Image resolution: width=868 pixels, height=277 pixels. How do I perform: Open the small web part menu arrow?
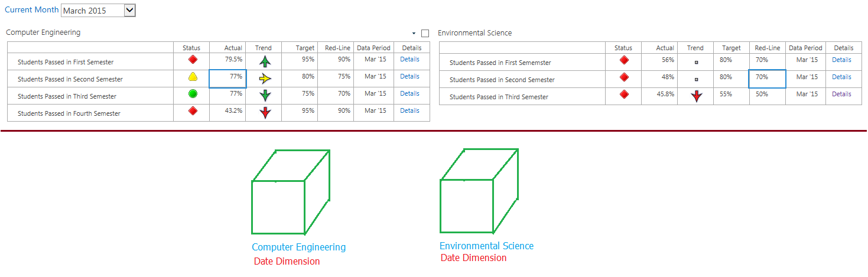pyautogui.click(x=414, y=34)
